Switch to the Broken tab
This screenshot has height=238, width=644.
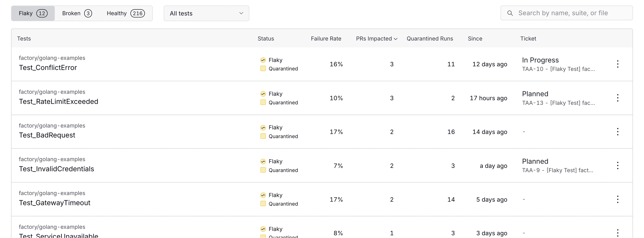77,13
